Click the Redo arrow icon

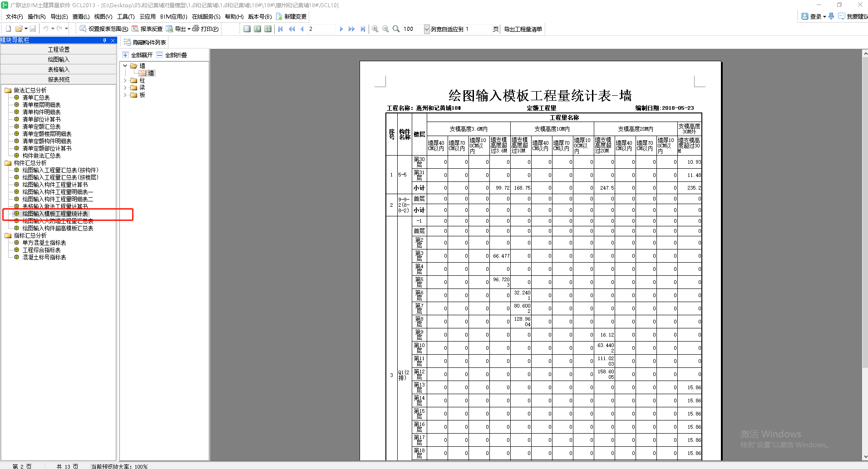coord(59,29)
